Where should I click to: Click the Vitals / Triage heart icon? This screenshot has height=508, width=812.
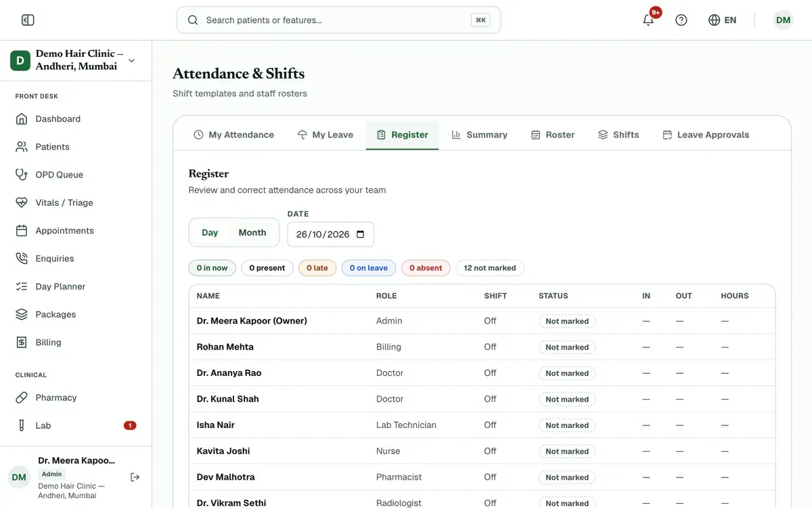[x=22, y=203]
